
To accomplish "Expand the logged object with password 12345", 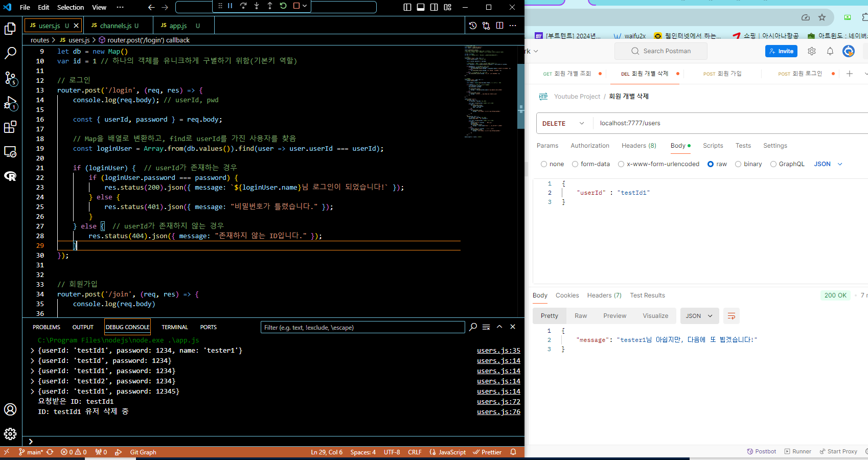I will click(33, 392).
